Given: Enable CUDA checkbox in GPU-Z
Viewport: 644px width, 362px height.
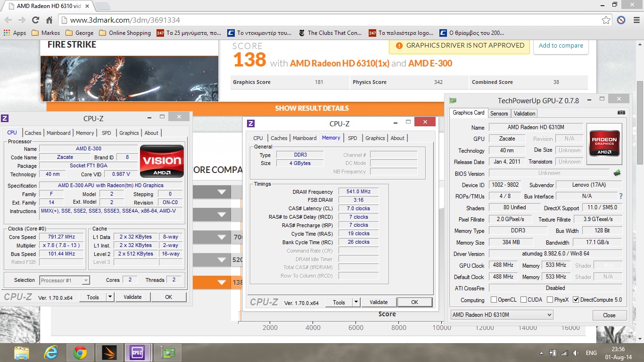Looking at the screenshot, I should [523, 300].
